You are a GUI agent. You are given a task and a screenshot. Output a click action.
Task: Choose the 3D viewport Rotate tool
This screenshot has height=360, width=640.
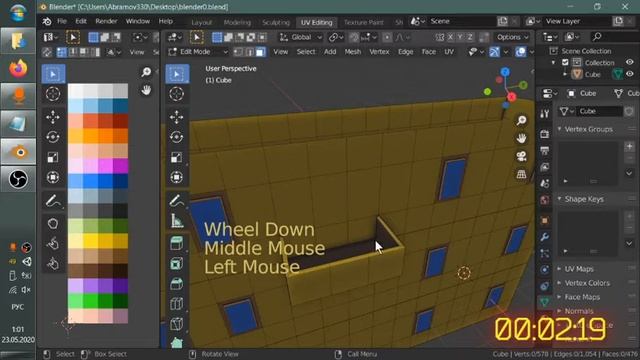(177, 137)
